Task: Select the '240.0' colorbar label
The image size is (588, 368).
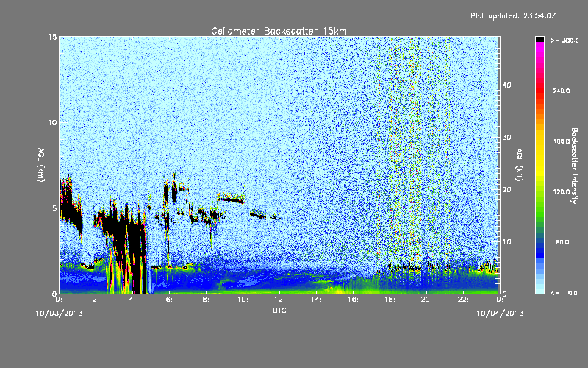Action: click(562, 91)
